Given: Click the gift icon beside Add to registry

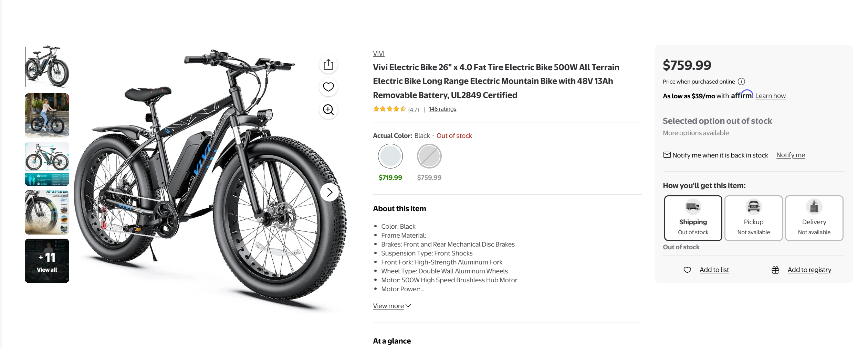Looking at the screenshot, I should [775, 270].
